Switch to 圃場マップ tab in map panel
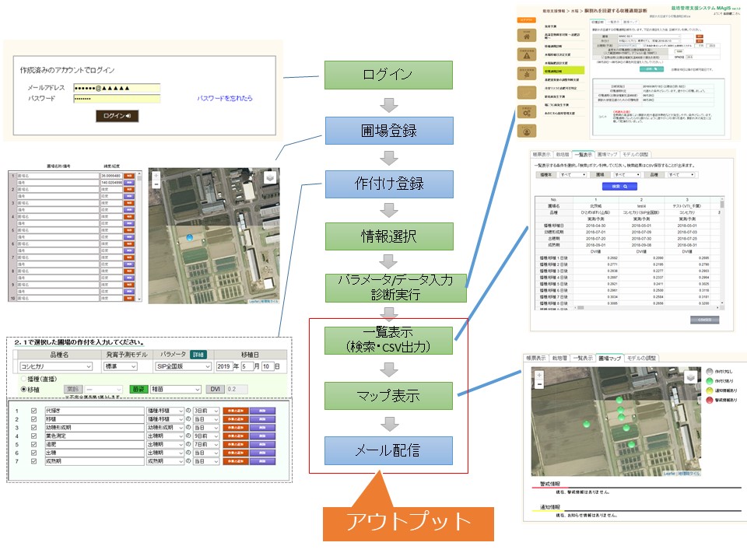Screen dimensions: 747x560 (609, 358)
